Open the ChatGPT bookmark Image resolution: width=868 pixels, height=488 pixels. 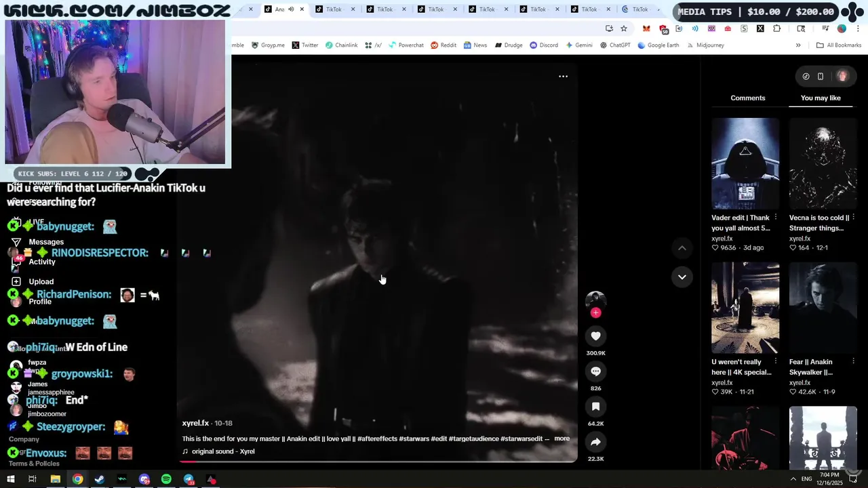pyautogui.click(x=615, y=45)
